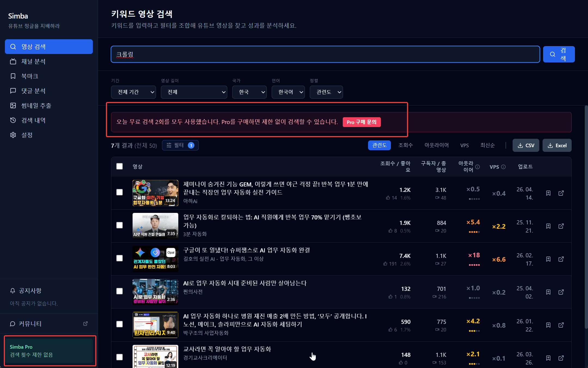Bookmark the 쩐의사전 video row
588x368 pixels.
548,292
